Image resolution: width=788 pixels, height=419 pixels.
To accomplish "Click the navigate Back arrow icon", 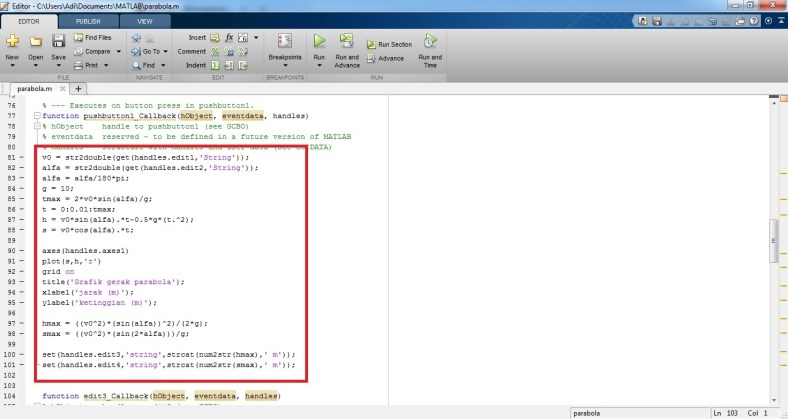I will point(135,38).
